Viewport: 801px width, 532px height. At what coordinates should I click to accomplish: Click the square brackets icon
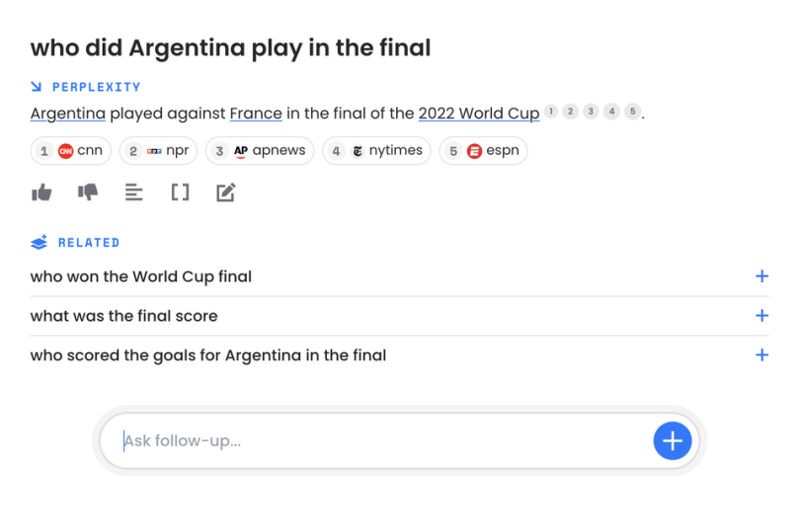point(180,192)
